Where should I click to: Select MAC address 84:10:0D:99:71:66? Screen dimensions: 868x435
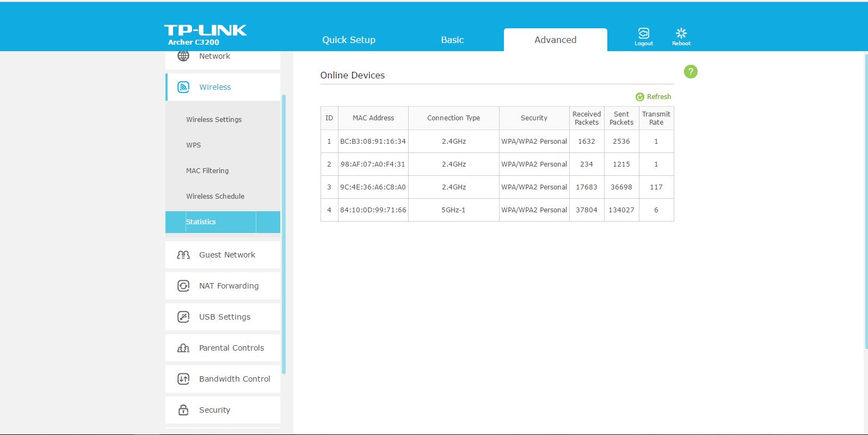[373, 210]
